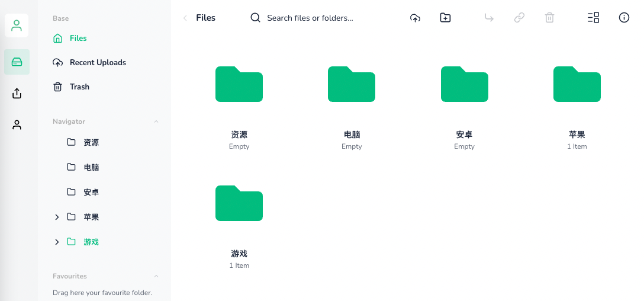
Task: Switch view with the list-grid icon
Action: click(x=594, y=18)
